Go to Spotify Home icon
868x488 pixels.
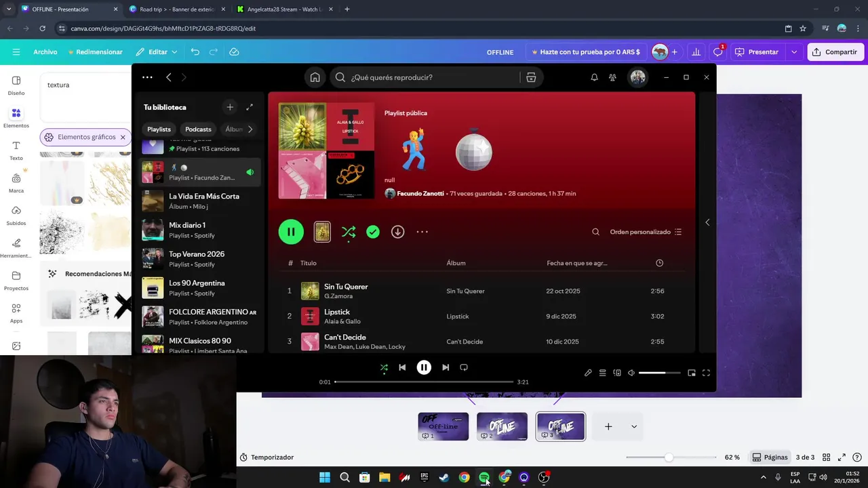[315, 77]
